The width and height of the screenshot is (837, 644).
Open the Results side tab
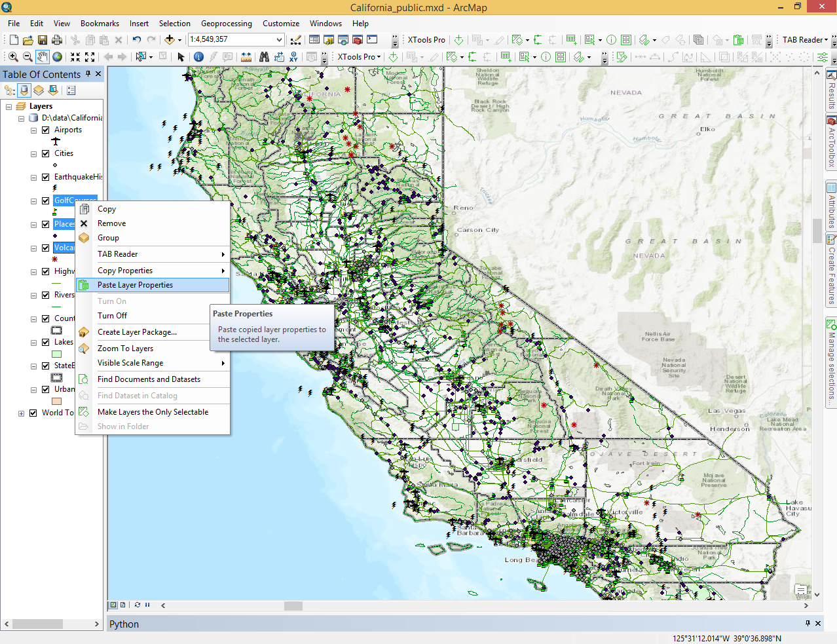[x=831, y=90]
